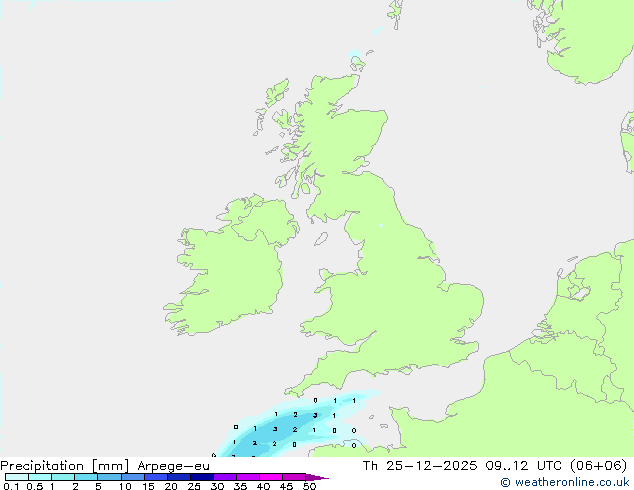
Task: Click the legend label '10'
Action: (x=125, y=486)
